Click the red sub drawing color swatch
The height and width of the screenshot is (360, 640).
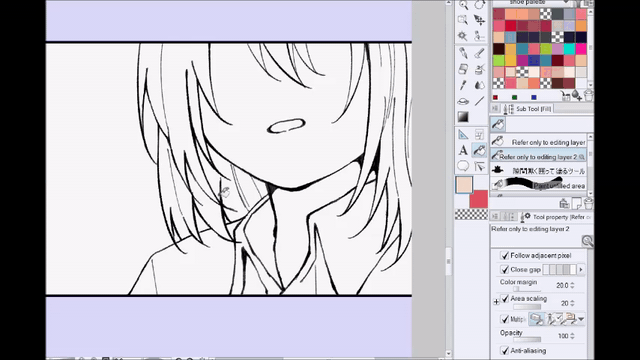(x=479, y=199)
